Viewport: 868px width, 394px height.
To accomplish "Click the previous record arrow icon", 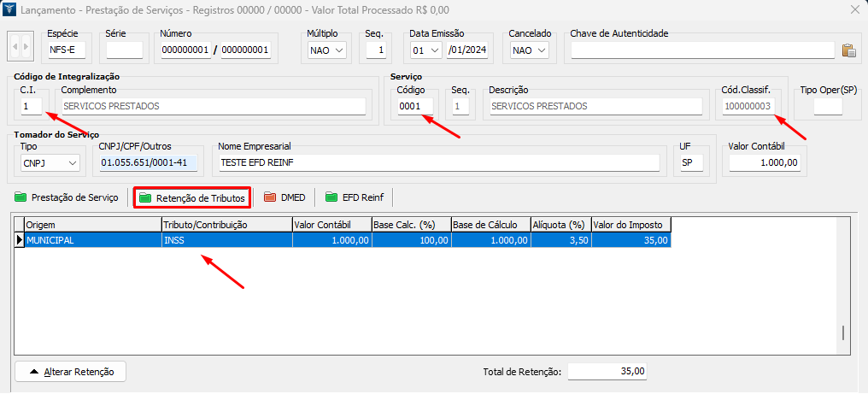I will tap(15, 46).
